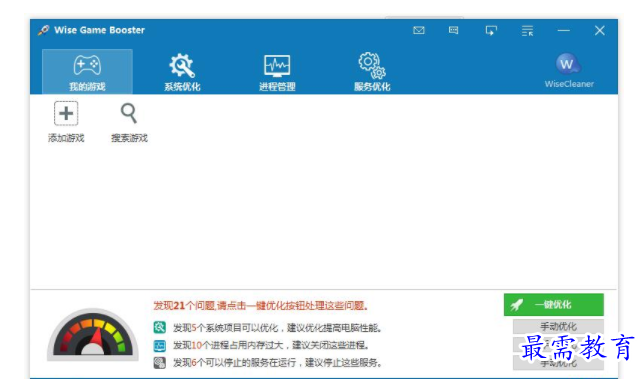643x379 pixels.
Task: Click the process memory issue icon
Action: pos(160,345)
